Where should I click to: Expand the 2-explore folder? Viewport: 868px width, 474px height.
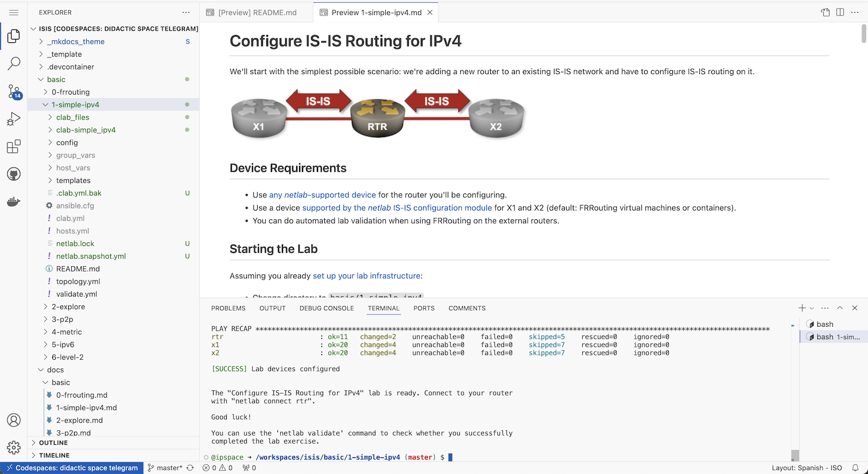click(68, 306)
